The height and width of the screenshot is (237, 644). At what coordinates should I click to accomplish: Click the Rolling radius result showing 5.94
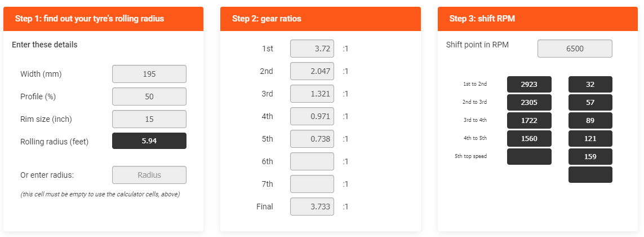point(149,141)
